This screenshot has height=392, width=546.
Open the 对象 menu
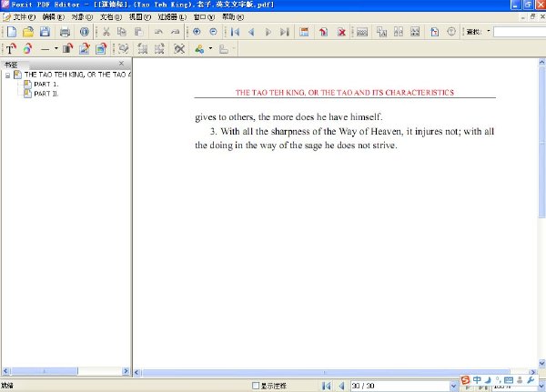click(x=82, y=16)
